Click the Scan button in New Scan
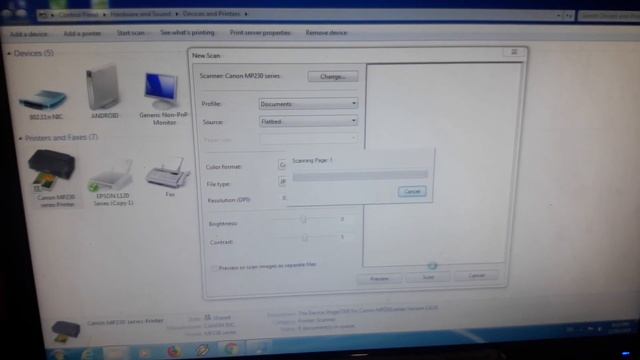Viewport: 640px width, 360px height. (x=428, y=277)
